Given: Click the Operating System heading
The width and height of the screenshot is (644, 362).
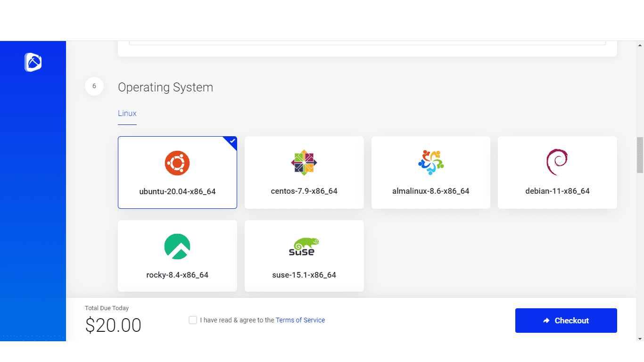Looking at the screenshot, I should point(165,87).
